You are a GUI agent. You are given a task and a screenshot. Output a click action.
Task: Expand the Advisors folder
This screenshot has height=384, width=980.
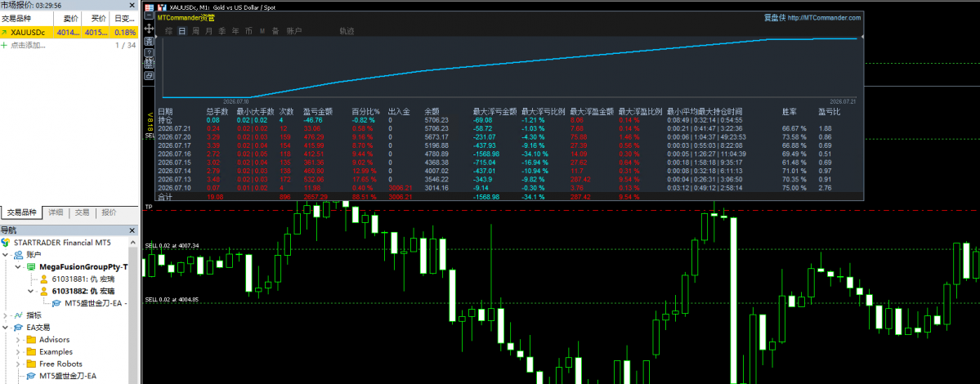click(x=18, y=340)
